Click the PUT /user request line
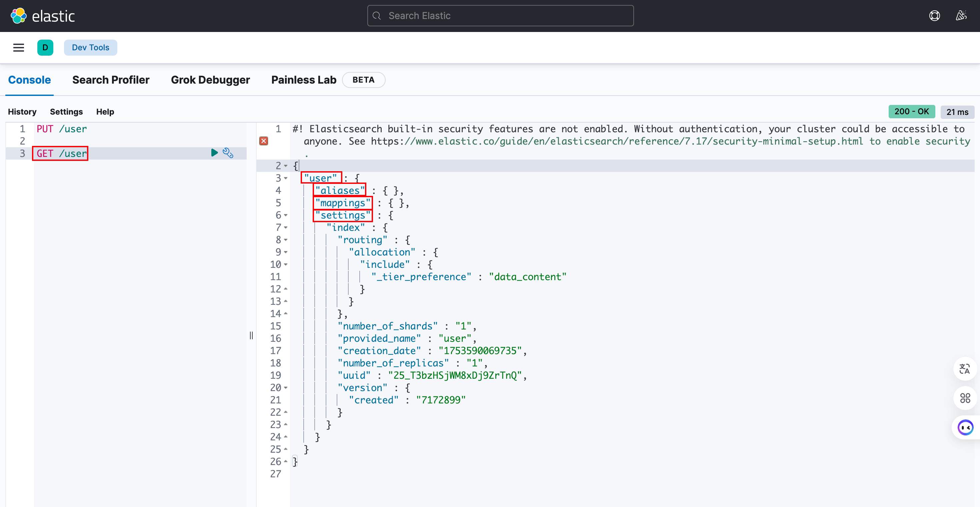Viewport: 980px width, 507px height. point(62,129)
